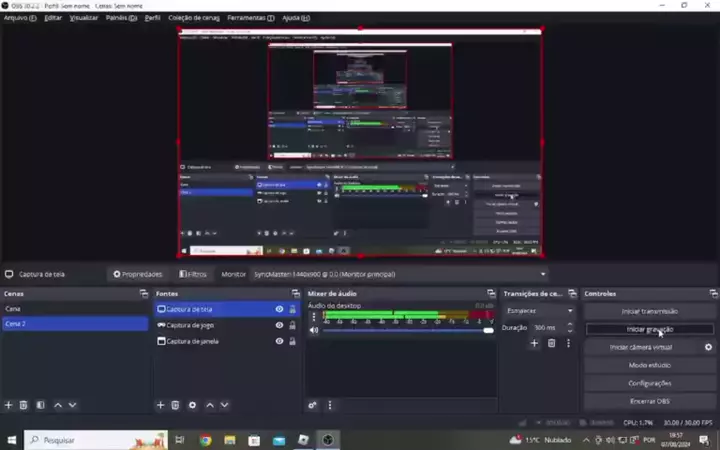720x450 pixels.
Task: Open the Coleção de cenas menu
Action: point(193,18)
